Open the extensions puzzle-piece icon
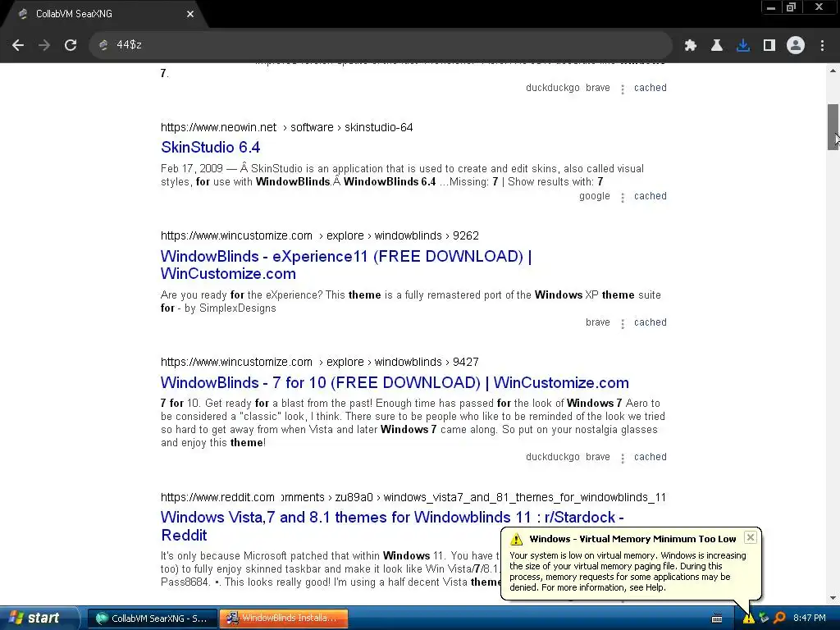This screenshot has height=630, width=840. [690, 45]
